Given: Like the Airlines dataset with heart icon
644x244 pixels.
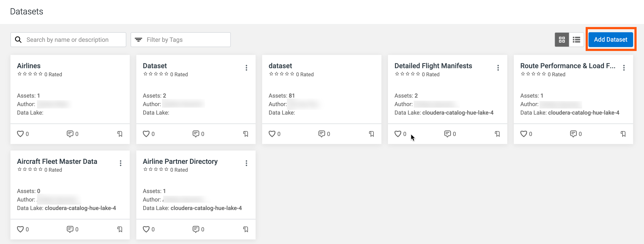Looking at the screenshot, I should (x=20, y=134).
